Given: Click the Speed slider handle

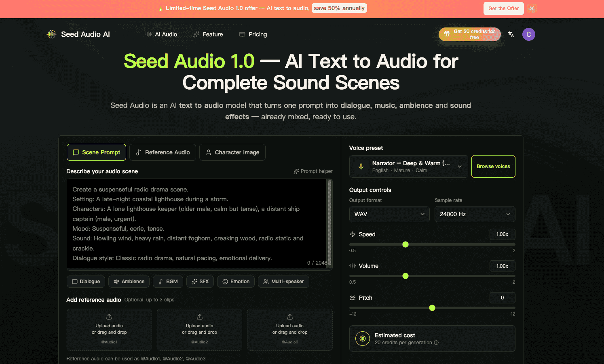Looking at the screenshot, I should (x=405, y=244).
